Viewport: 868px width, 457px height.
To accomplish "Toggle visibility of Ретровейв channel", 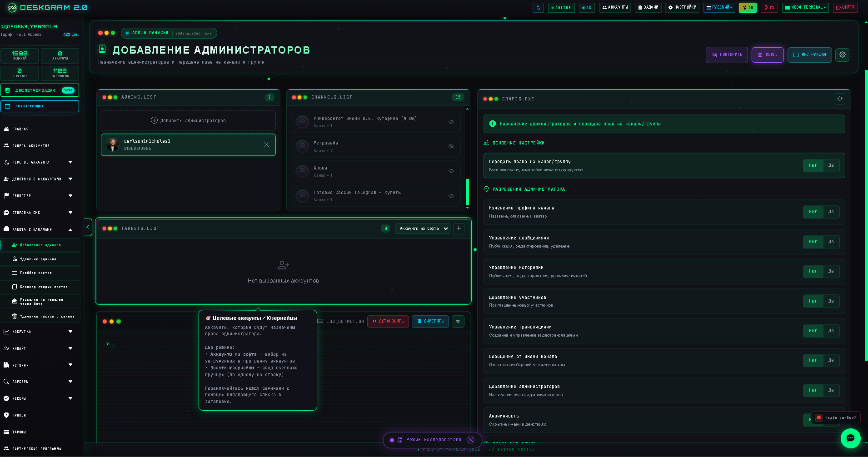I will 451,147.
